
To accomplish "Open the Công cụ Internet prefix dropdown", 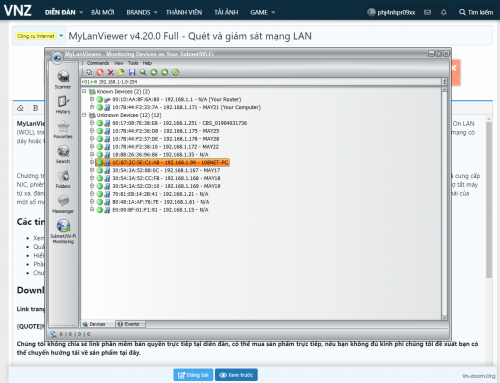I will tap(61, 36).
